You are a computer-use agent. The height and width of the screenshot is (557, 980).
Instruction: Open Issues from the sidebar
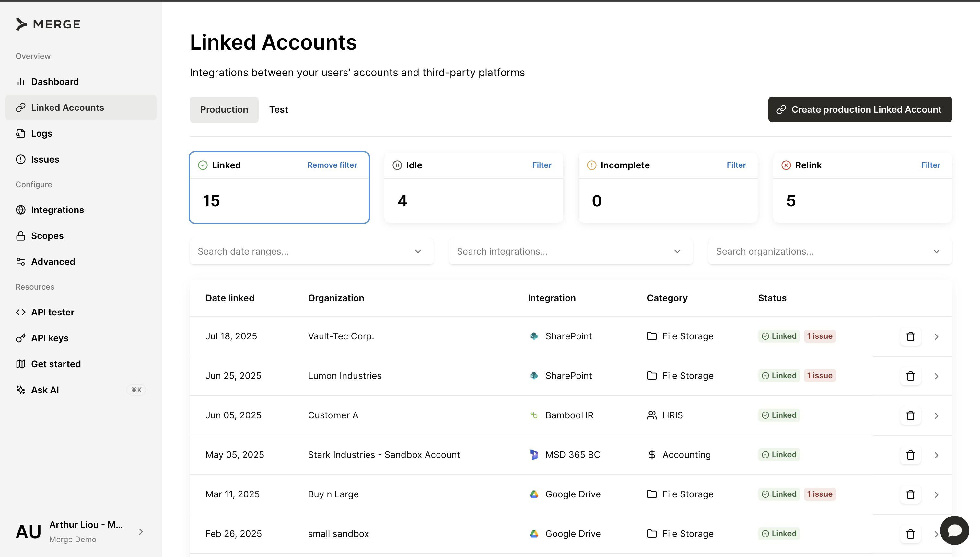(x=45, y=159)
